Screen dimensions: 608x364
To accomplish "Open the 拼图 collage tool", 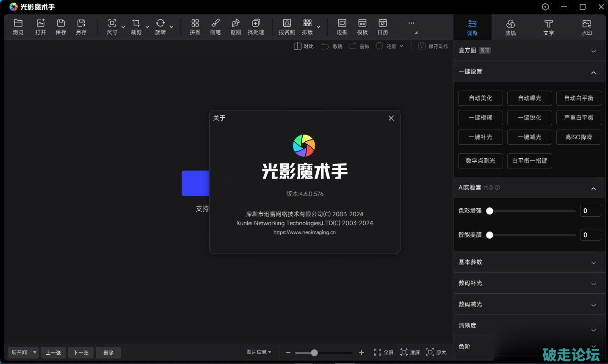I will pyautogui.click(x=195, y=26).
